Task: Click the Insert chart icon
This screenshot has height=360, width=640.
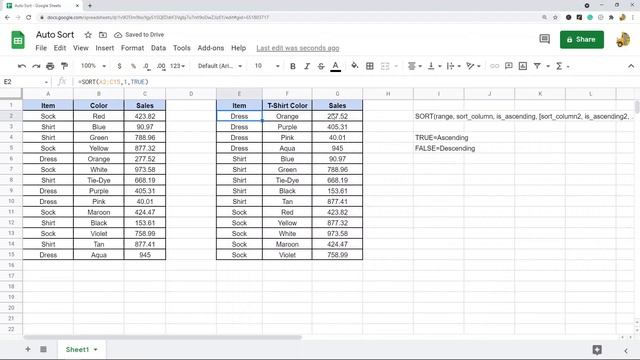Action: point(523,66)
